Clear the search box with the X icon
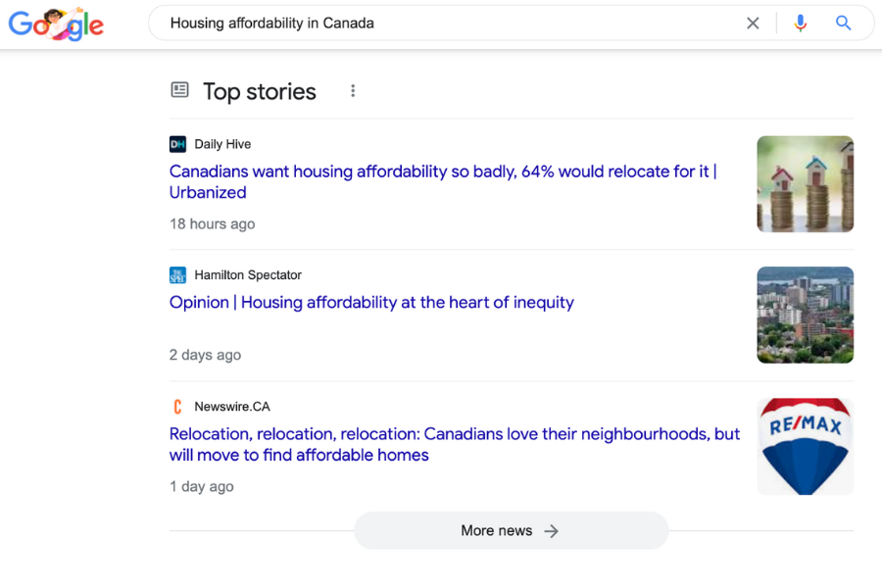This screenshot has height=588, width=882. (753, 24)
